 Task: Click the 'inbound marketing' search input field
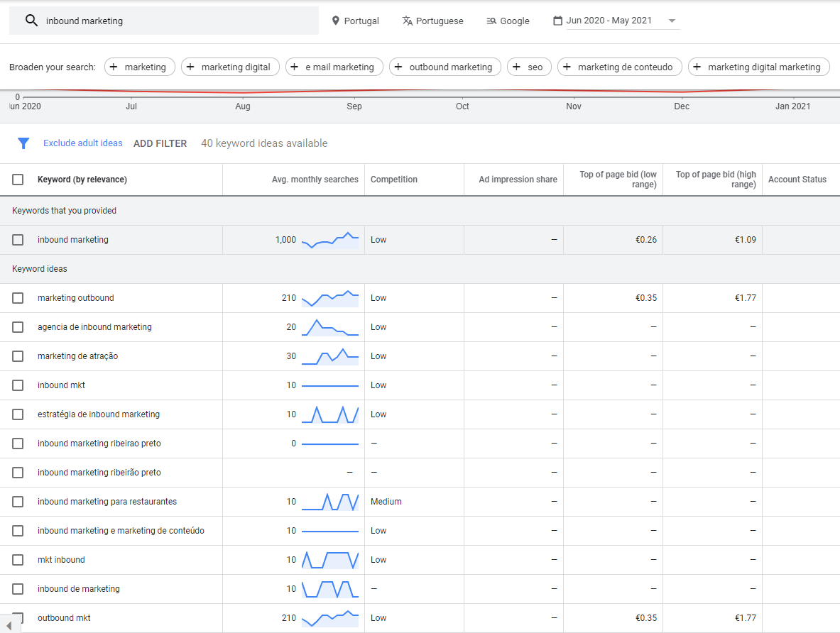(178, 21)
